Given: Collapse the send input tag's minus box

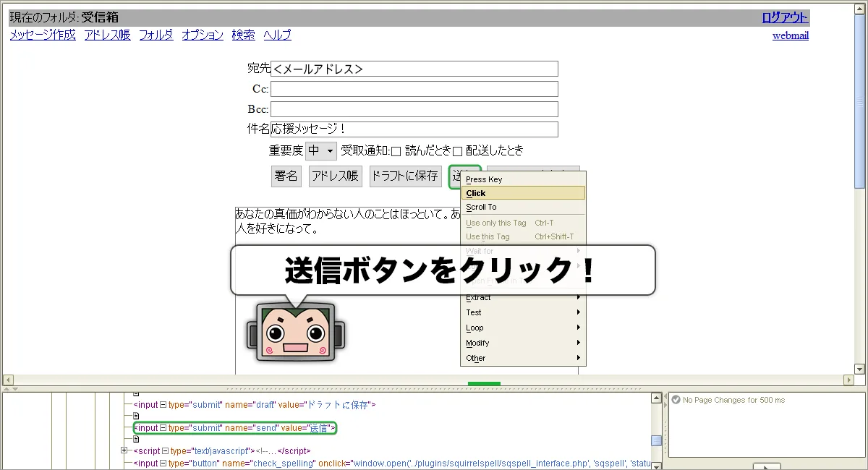Looking at the screenshot, I should click(x=163, y=428).
